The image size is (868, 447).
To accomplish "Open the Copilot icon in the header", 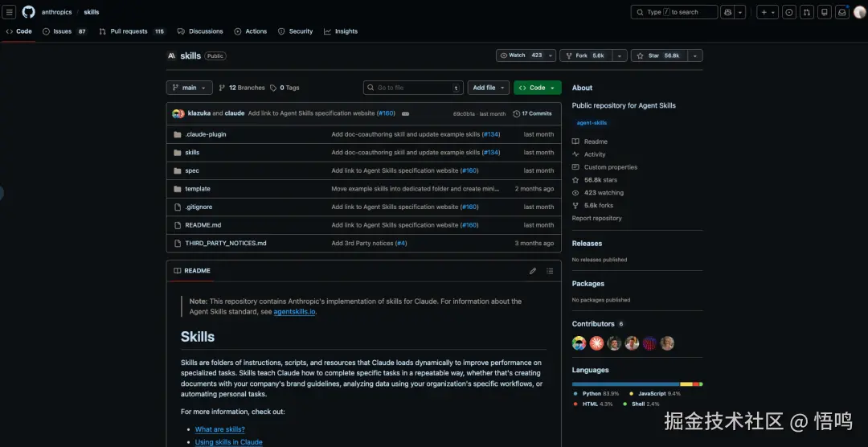I will [727, 12].
